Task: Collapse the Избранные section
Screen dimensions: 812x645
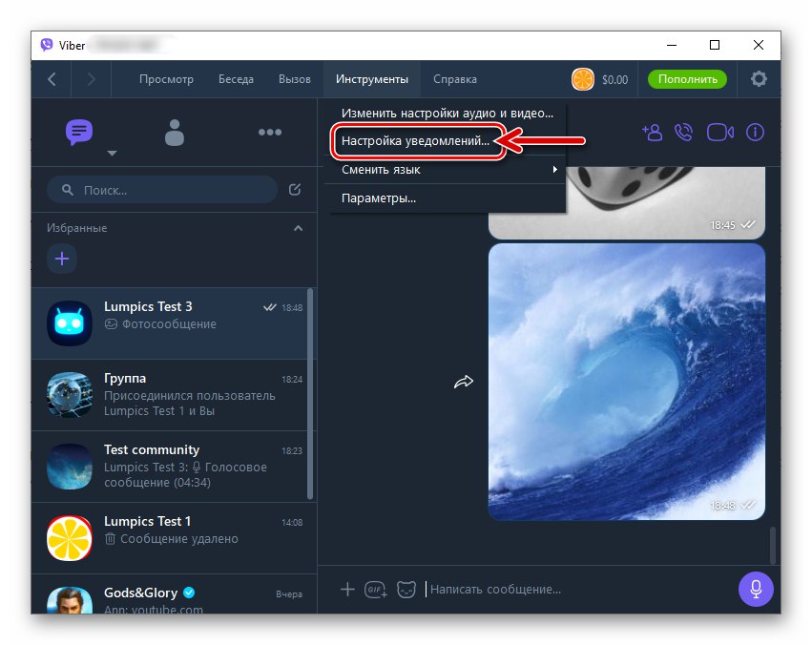Action: [x=297, y=228]
